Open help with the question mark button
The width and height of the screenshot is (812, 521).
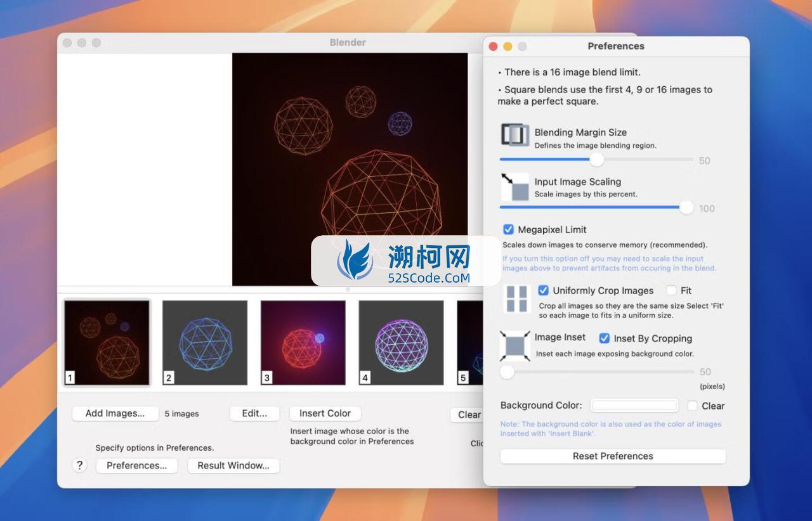click(79, 465)
